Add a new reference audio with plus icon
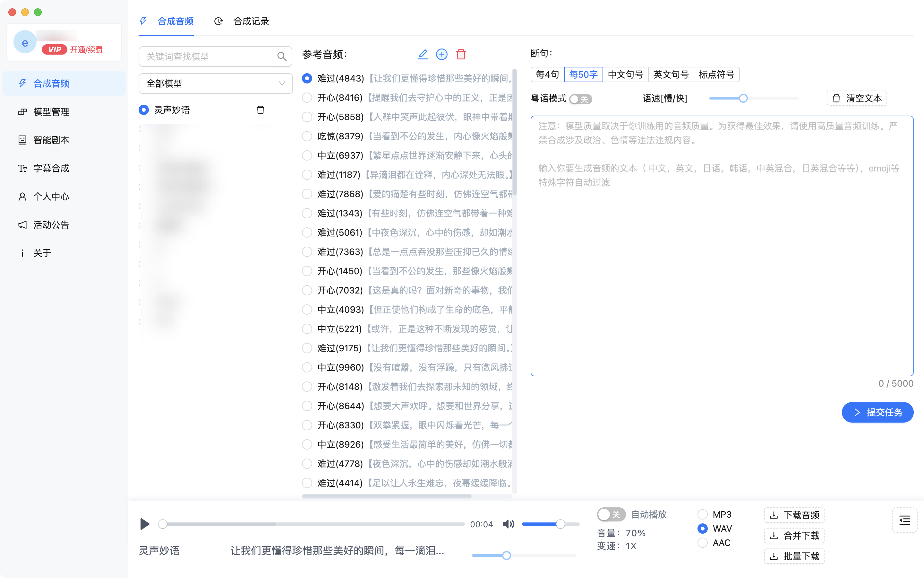The height and width of the screenshot is (578, 924). (442, 54)
